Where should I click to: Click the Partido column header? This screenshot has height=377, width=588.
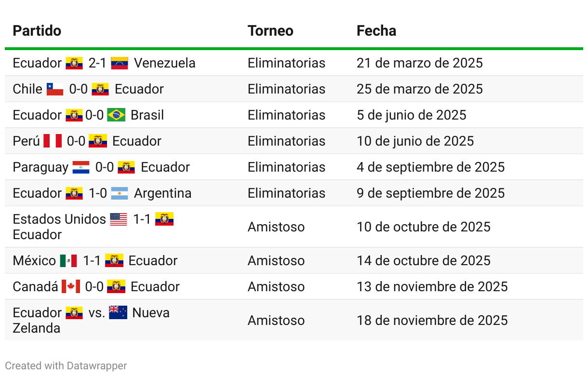(x=37, y=31)
